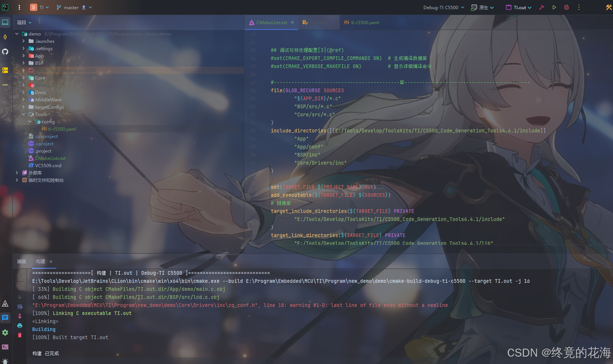Expand the Core folder
Image resolution: width=613 pixels, height=364 pixels.
(x=23, y=78)
